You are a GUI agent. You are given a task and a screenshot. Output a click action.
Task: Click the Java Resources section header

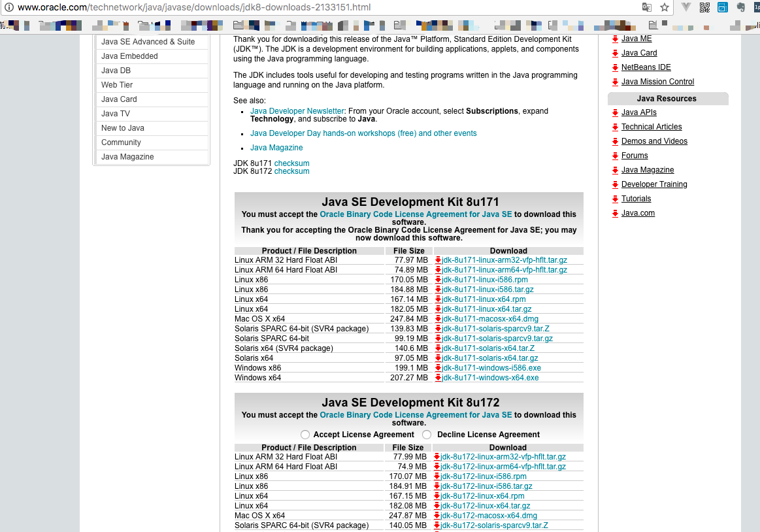pyautogui.click(x=667, y=99)
